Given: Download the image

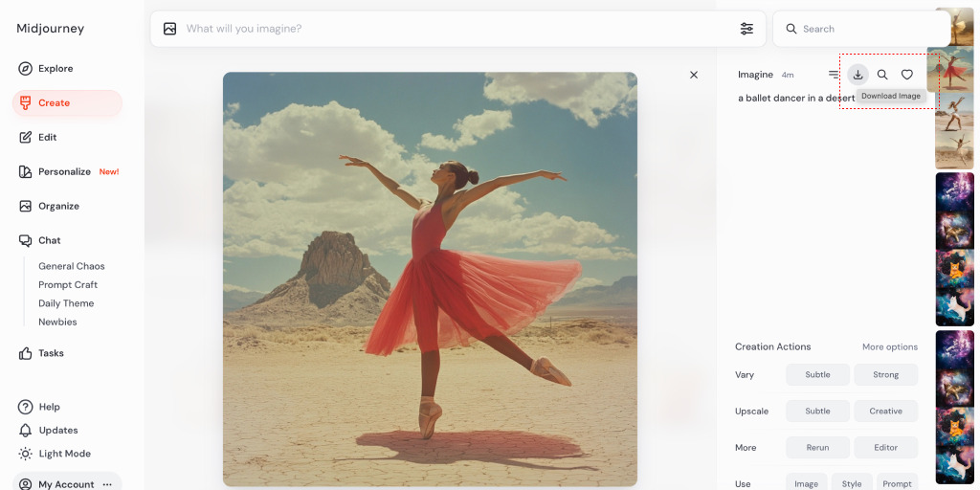Looking at the screenshot, I should tap(858, 75).
